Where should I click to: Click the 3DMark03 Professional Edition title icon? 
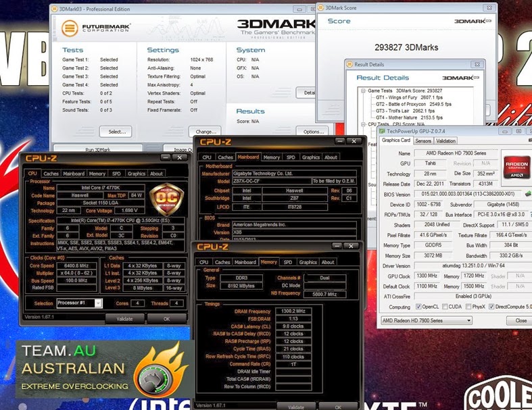pyautogui.click(x=54, y=9)
